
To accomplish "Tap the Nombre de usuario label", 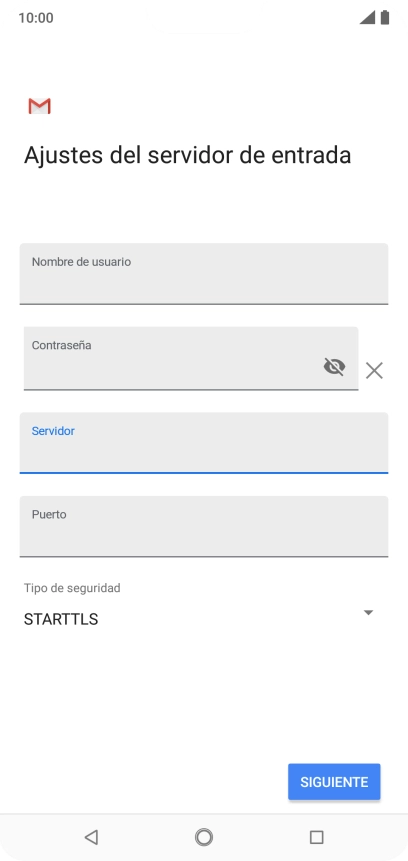I will click(81, 262).
